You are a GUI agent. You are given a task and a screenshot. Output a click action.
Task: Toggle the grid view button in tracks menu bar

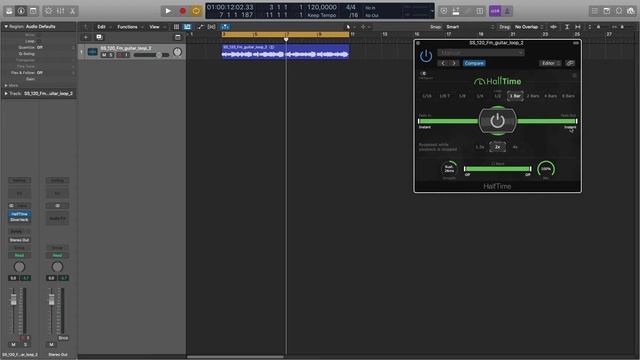click(x=176, y=27)
